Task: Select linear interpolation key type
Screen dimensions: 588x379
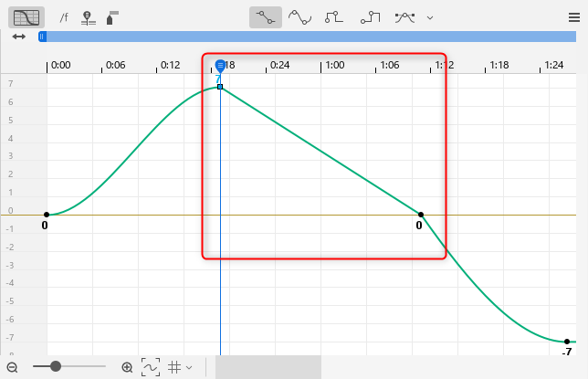Action: click(266, 17)
